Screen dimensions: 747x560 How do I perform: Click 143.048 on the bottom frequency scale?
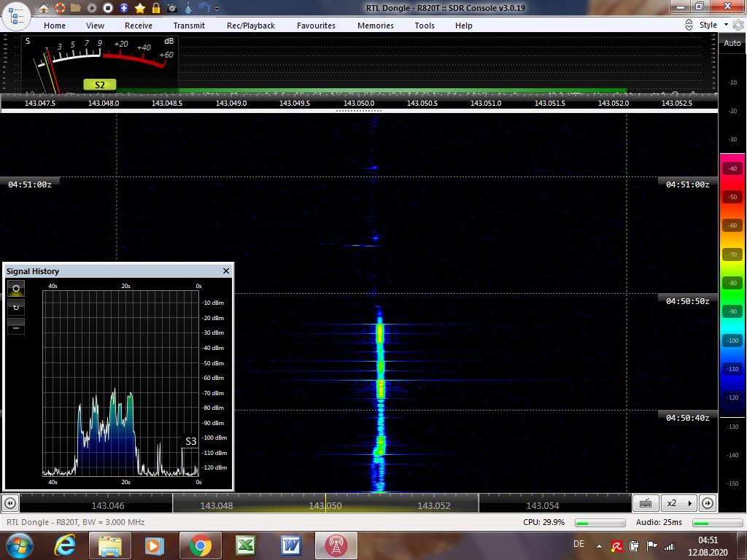(216, 506)
